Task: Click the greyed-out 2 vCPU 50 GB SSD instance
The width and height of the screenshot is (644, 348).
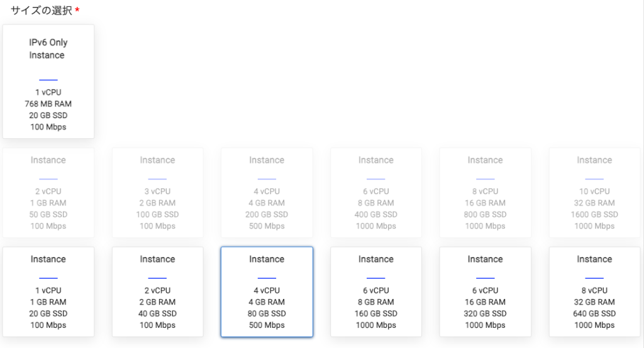Action: [48, 193]
